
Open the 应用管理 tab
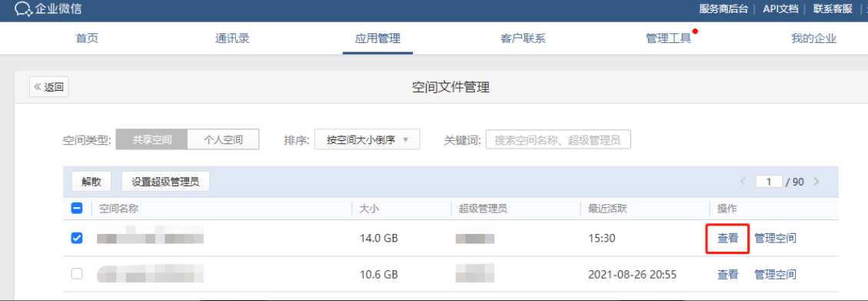pyautogui.click(x=377, y=38)
